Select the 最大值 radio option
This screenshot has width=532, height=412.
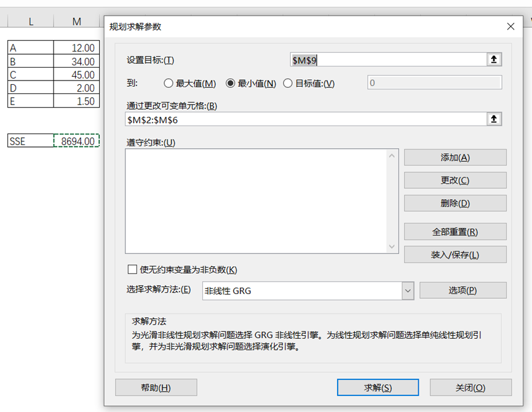pos(169,84)
